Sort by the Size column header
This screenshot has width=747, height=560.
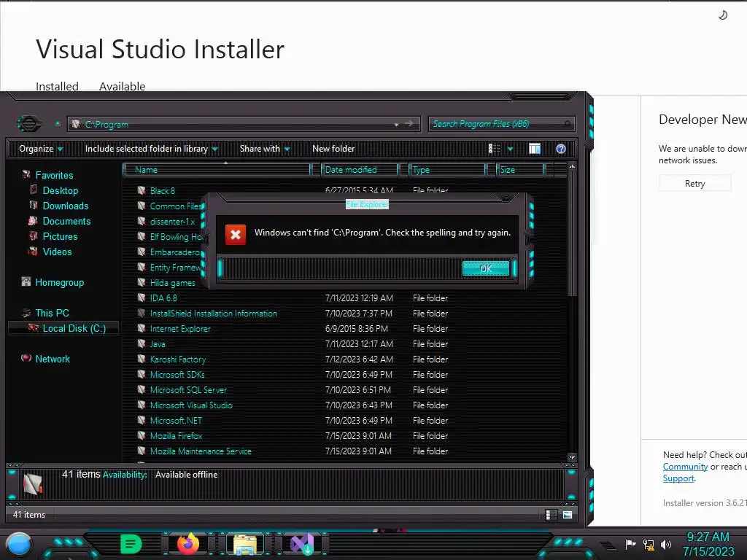click(x=520, y=169)
